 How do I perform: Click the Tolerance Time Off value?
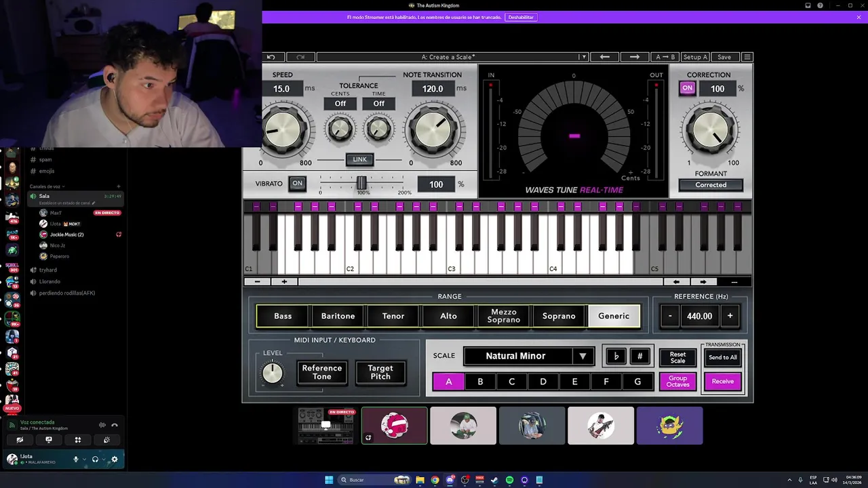[378, 104]
